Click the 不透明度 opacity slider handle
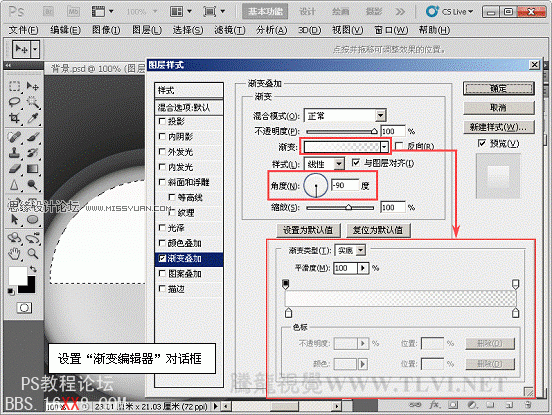This screenshot has width=552, height=415. tap(374, 131)
